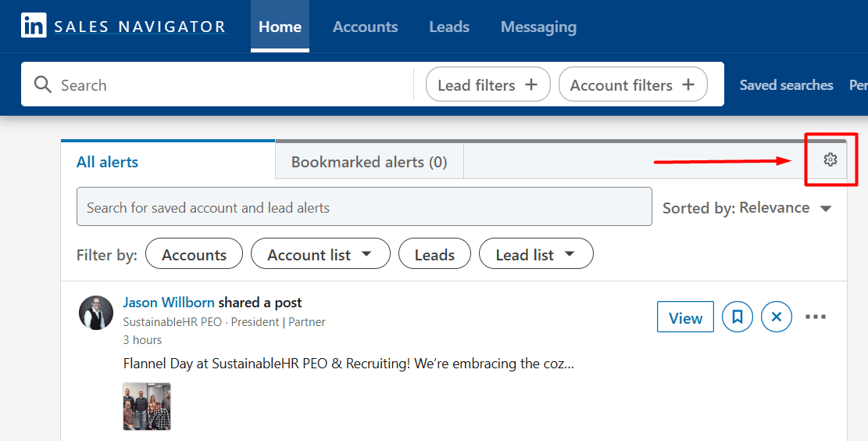868x441 pixels.
Task: Click the search magnifier icon
Action: click(43, 84)
